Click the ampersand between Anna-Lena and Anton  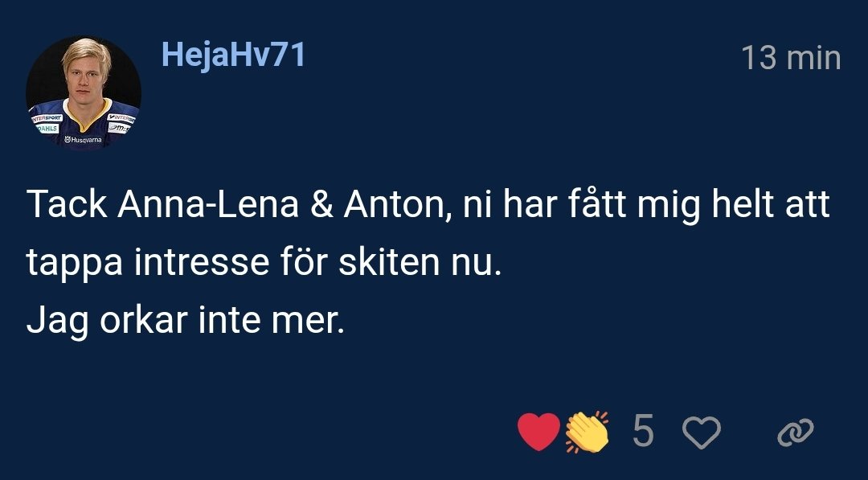[324, 205]
